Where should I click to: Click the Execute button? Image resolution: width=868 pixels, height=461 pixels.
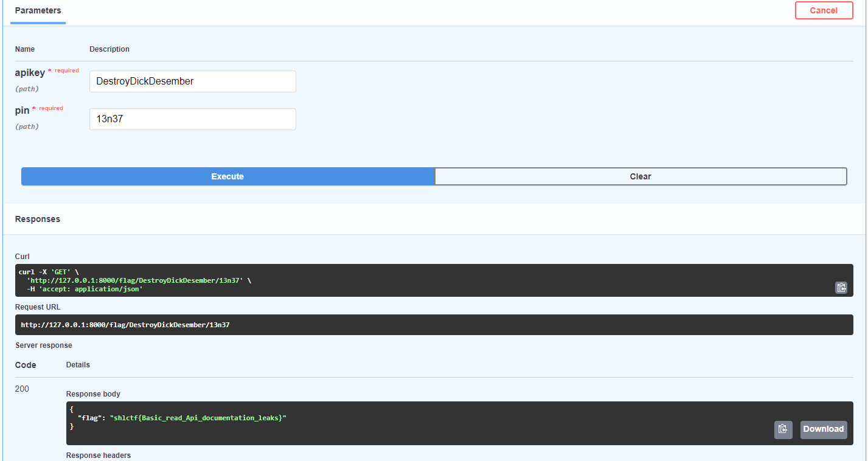227,176
